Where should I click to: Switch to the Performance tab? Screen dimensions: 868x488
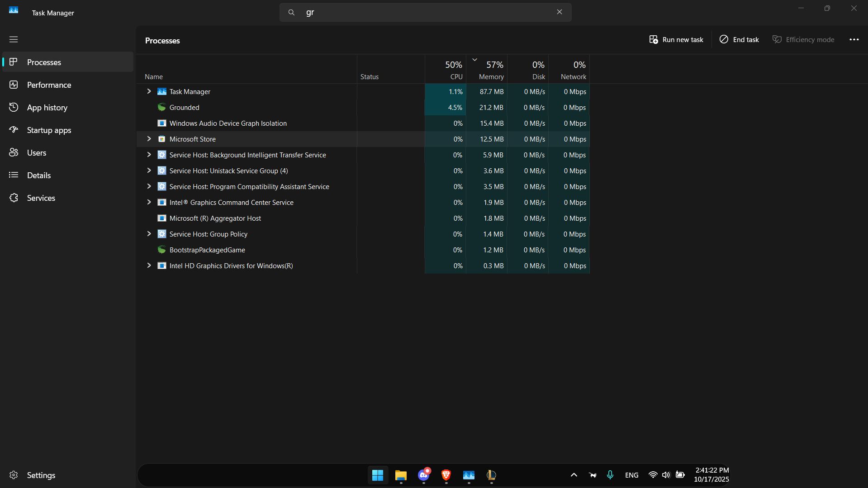49,85
